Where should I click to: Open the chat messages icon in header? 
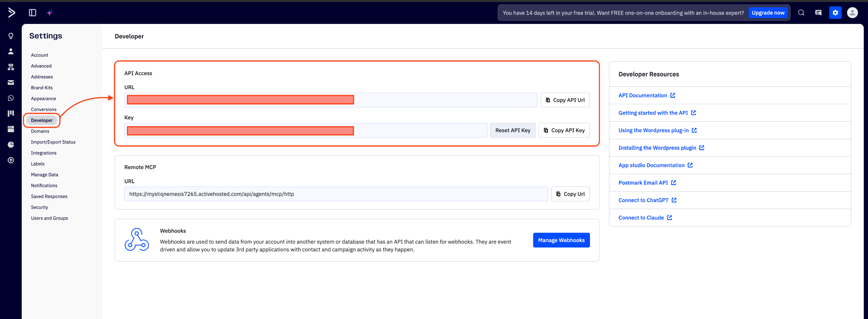818,13
